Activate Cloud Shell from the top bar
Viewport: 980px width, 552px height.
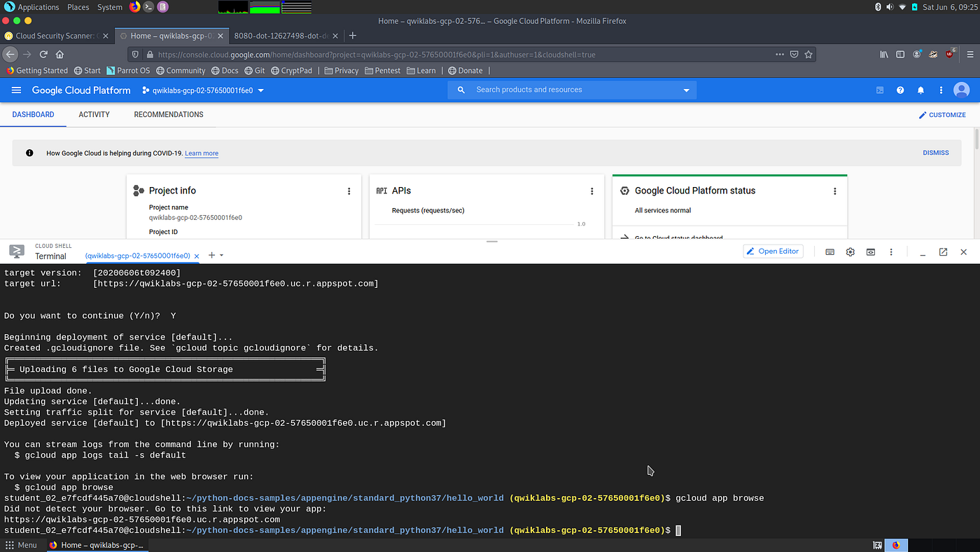click(x=879, y=90)
